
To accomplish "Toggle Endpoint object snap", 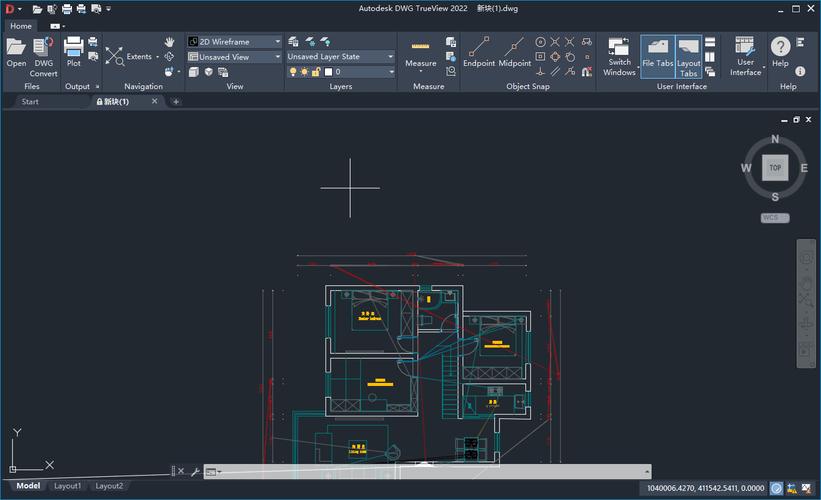I will (479, 52).
